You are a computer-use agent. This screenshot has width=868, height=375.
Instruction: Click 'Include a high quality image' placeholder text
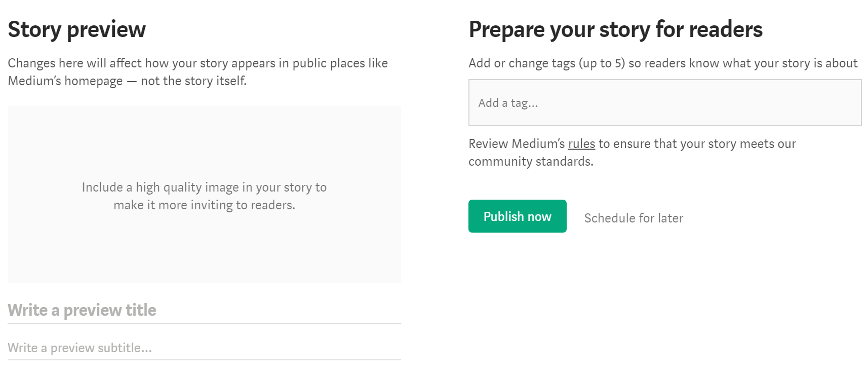click(204, 188)
